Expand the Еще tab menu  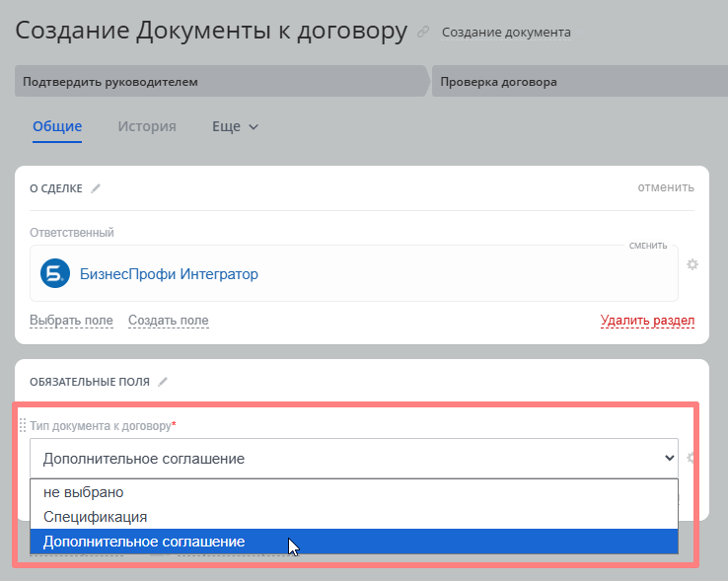tap(235, 126)
